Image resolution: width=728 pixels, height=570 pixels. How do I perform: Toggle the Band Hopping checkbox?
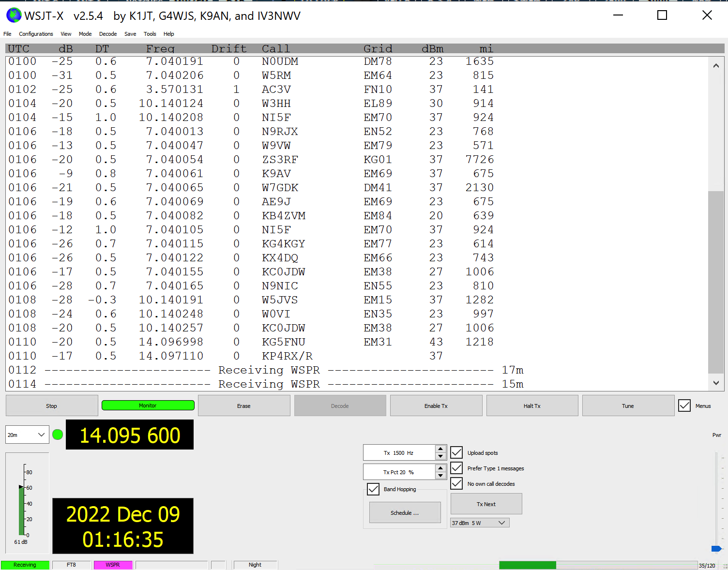[373, 489]
